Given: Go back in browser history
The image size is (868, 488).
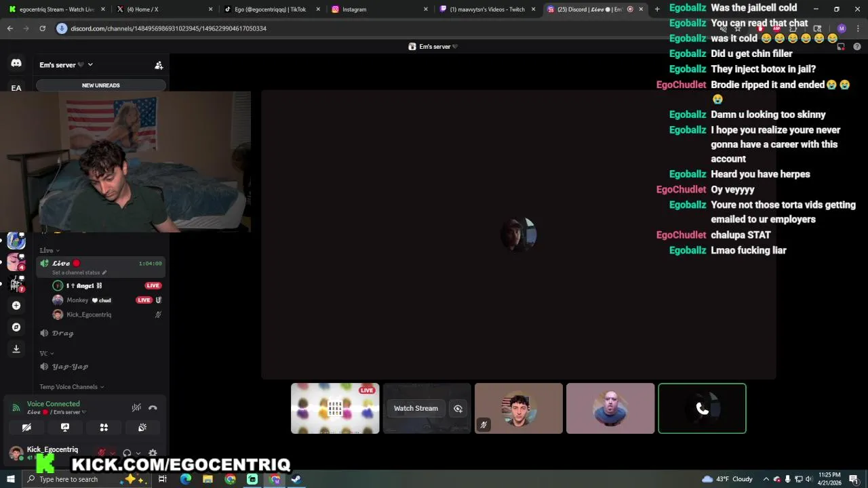Looking at the screenshot, I should point(10,28).
